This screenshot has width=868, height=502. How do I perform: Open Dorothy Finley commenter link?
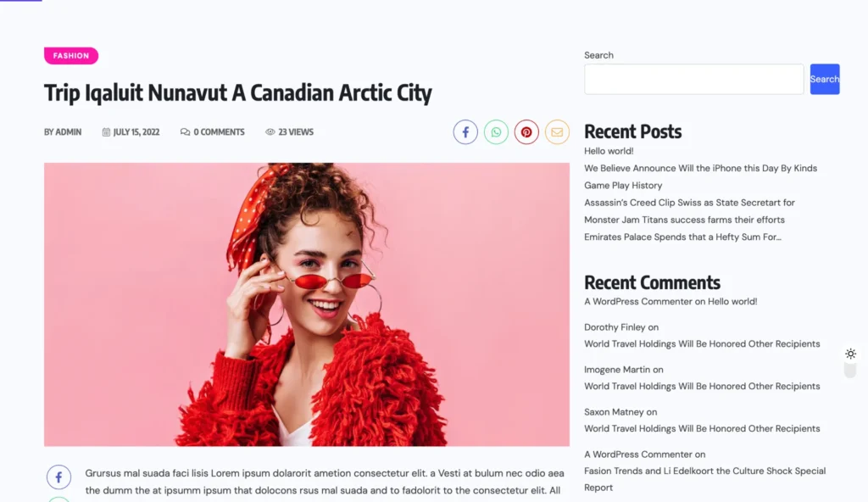615,327
